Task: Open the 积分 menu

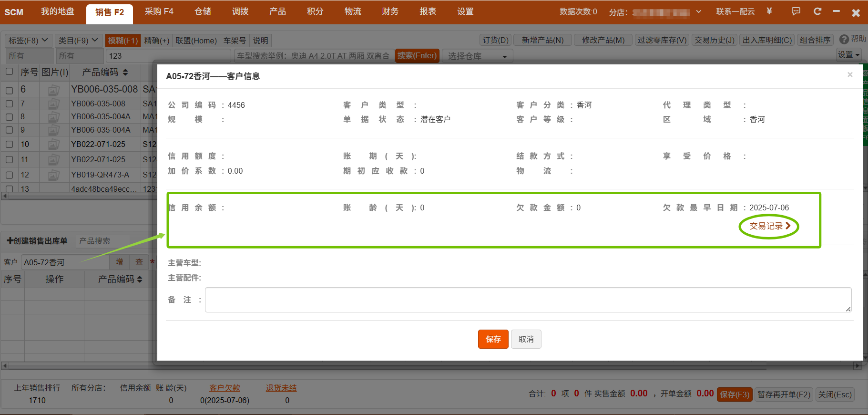Action: pos(315,11)
